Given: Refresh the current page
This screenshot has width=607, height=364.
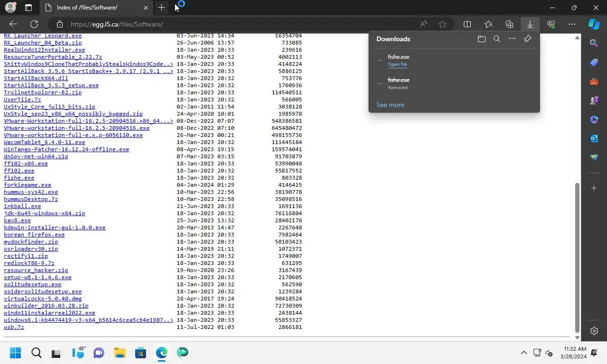Looking at the screenshot, I should pyautogui.click(x=34, y=24).
